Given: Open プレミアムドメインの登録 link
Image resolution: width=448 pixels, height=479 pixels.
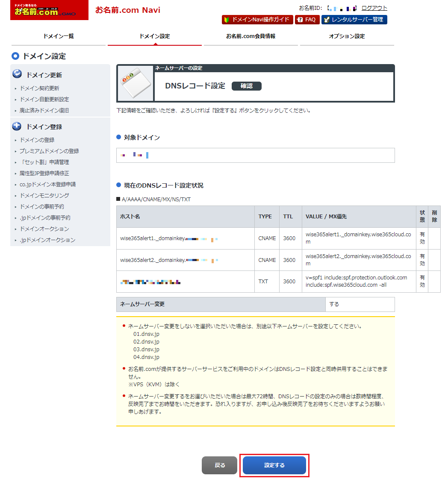Looking at the screenshot, I should click(x=49, y=151).
